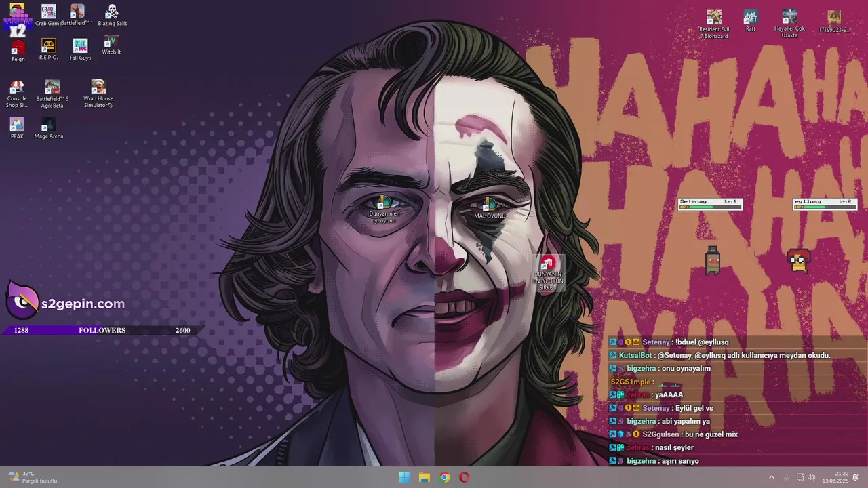Screen dimensions: 868x488
Task: Click chat message 'nasıl şeyler'
Action: 674,448
